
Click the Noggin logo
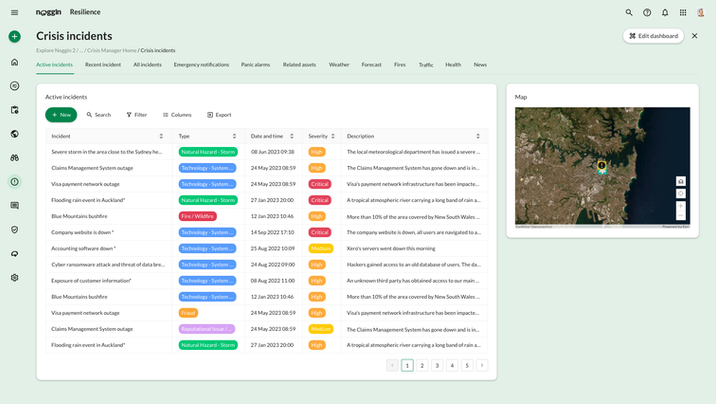coord(48,12)
